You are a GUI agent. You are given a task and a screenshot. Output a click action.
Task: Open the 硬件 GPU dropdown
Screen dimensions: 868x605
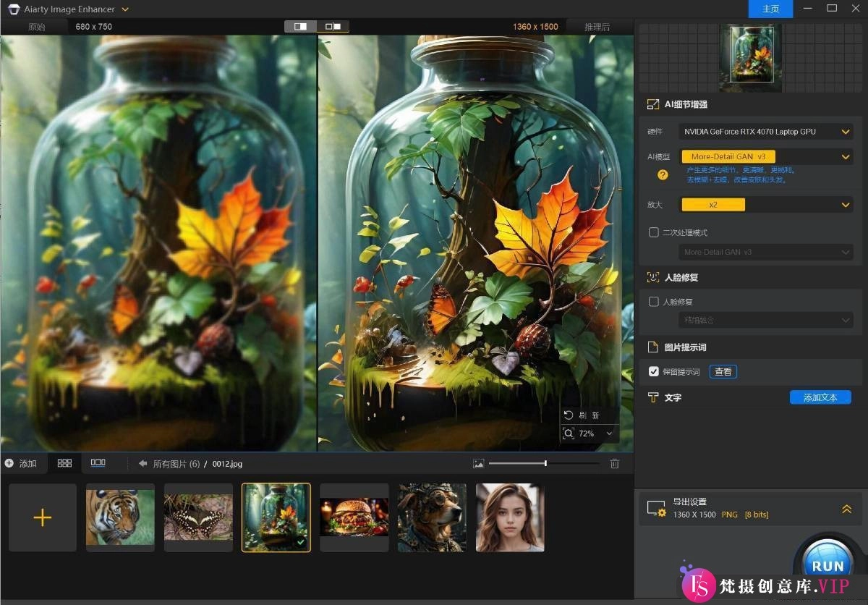coord(767,132)
